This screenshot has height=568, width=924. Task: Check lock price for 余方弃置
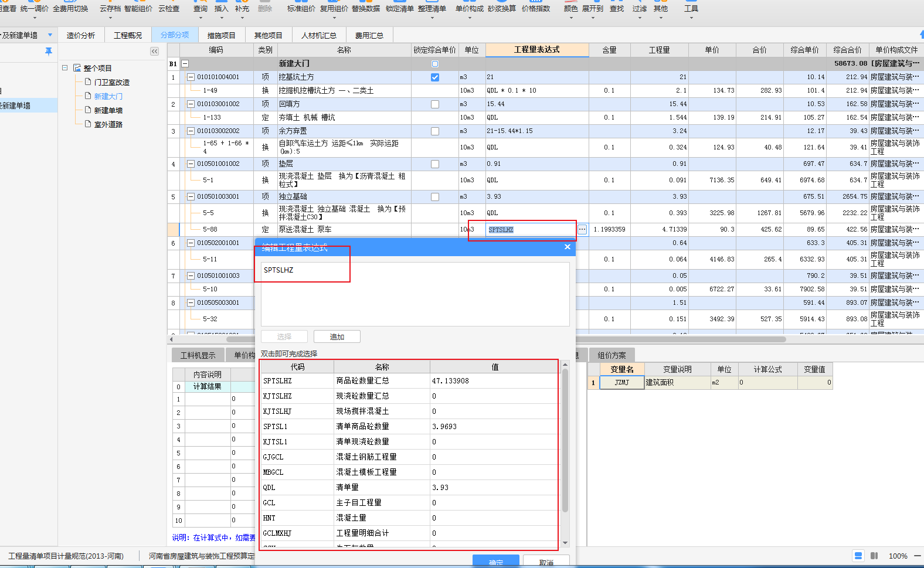(434, 131)
